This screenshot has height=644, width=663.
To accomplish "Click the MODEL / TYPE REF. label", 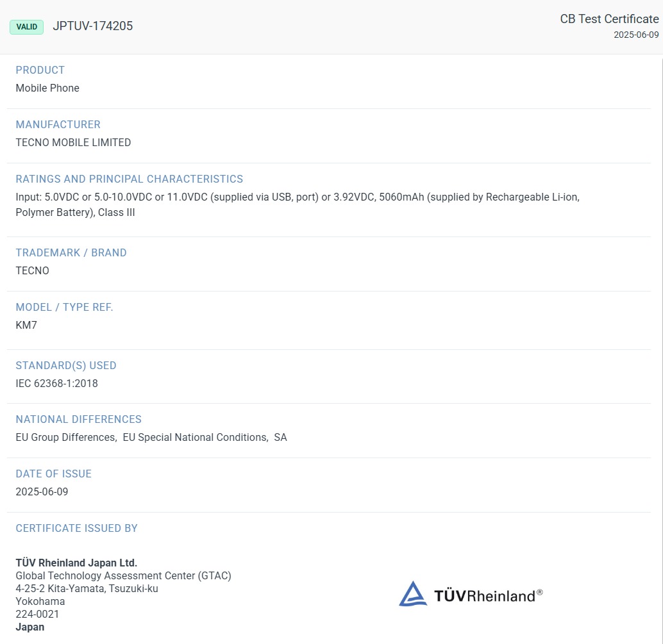I will tap(64, 307).
